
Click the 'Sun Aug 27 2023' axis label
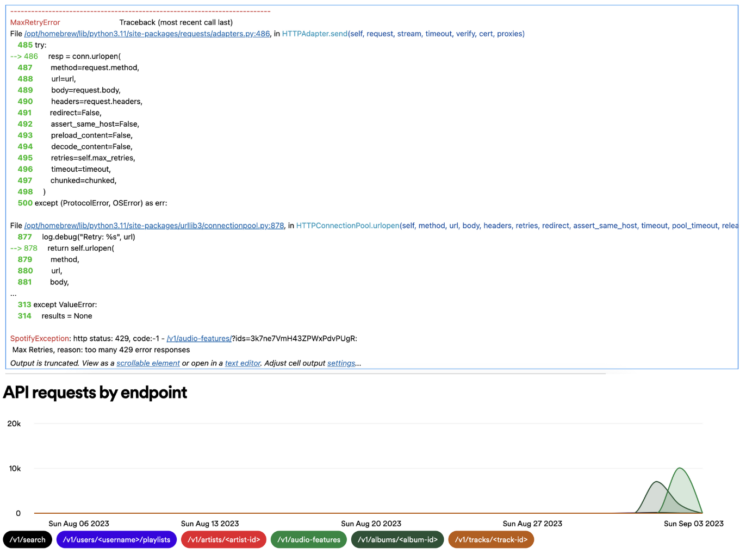pos(532,524)
